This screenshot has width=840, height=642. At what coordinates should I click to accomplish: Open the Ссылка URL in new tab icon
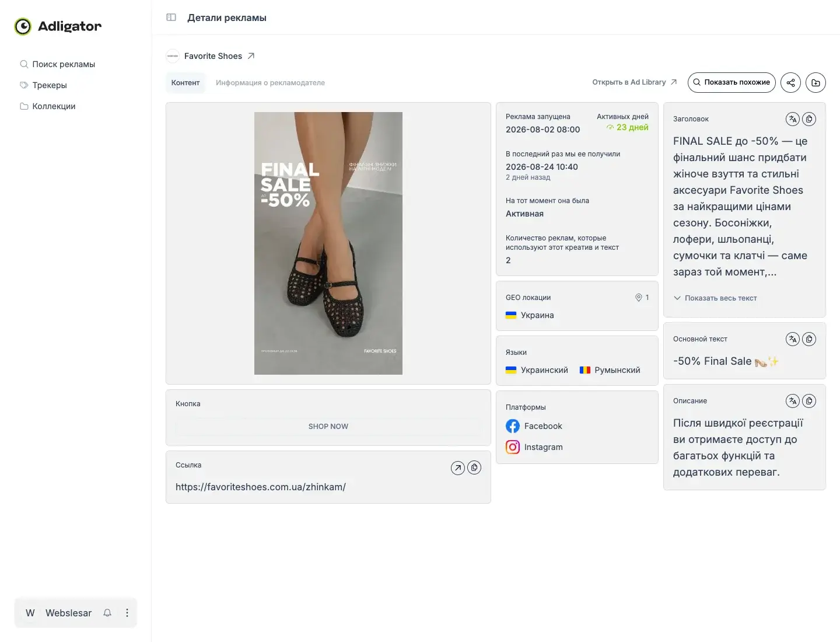pos(458,467)
